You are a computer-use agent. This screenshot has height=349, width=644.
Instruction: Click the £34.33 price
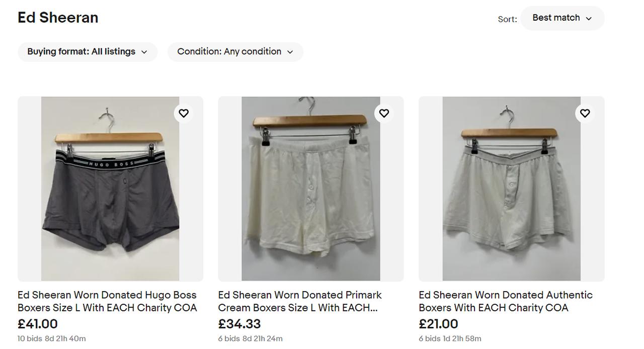[239, 324]
